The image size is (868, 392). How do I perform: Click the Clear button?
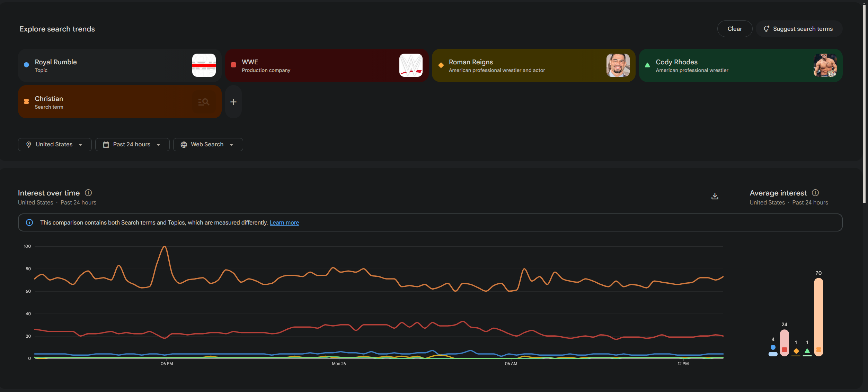[x=734, y=29]
